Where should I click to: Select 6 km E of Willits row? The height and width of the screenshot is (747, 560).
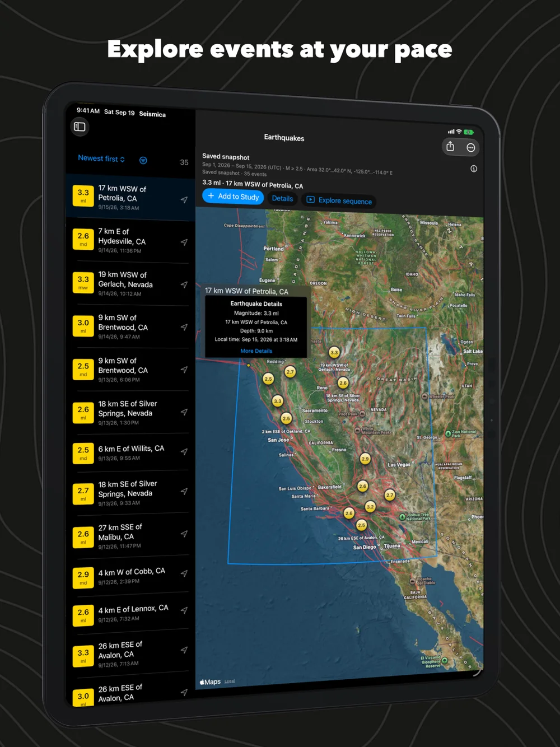130,452
